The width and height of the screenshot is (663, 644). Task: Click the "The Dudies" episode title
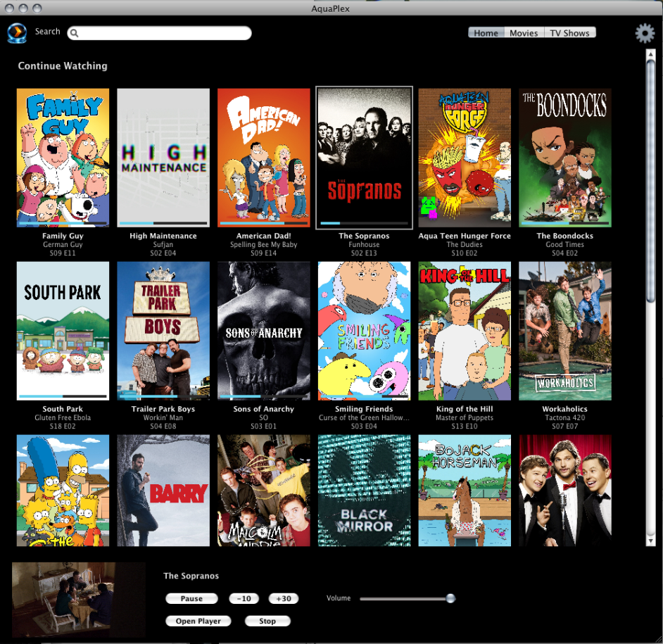point(465,244)
